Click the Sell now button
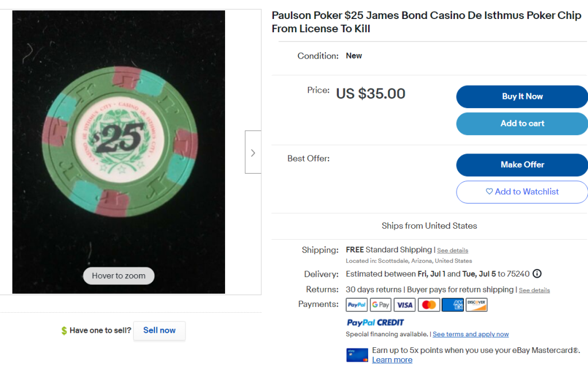The image size is (588, 380). [x=160, y=331]
